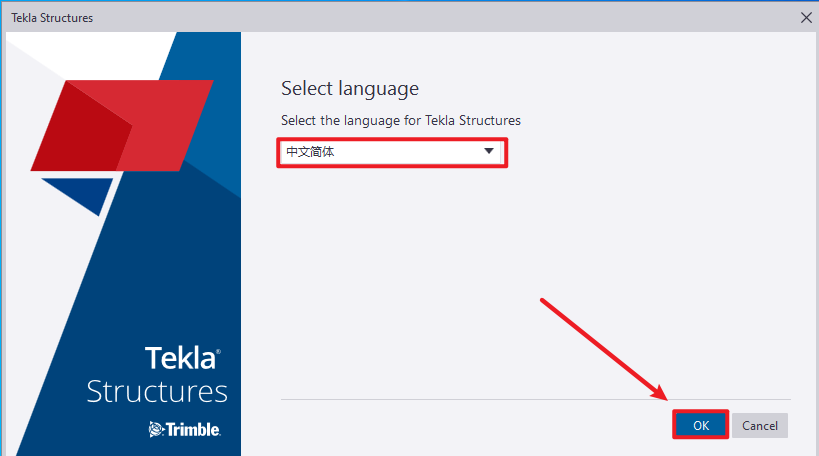Open the 中文简体 language combo box
The image size is (819, 456).
(x=380, y=151)
